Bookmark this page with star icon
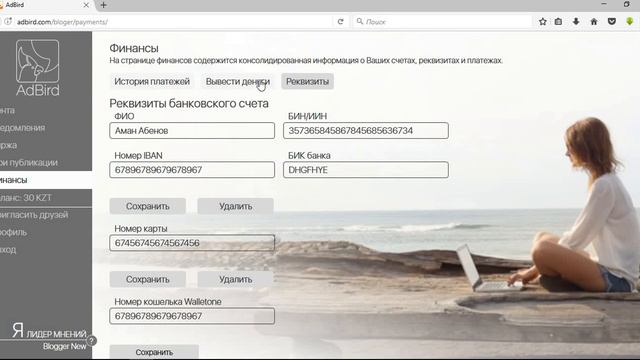Screen dimensions: 640x360 coord(542,22)
